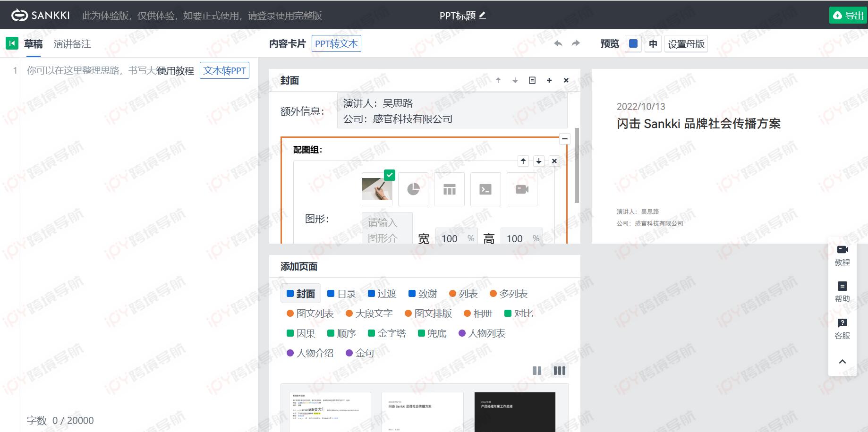Select the blue theme color swatch

point(633,43)
